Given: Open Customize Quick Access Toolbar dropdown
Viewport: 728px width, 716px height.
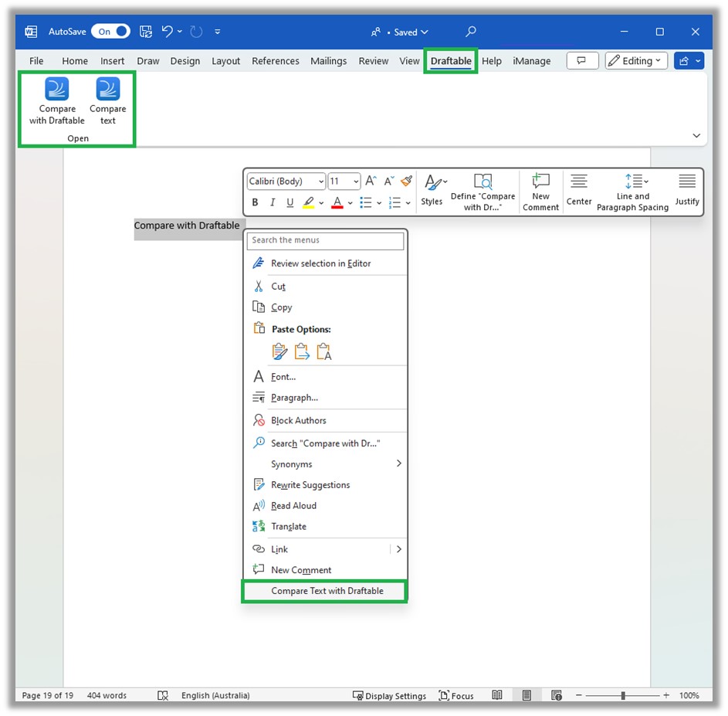Looking at the screenshot, I should point(217,32).
